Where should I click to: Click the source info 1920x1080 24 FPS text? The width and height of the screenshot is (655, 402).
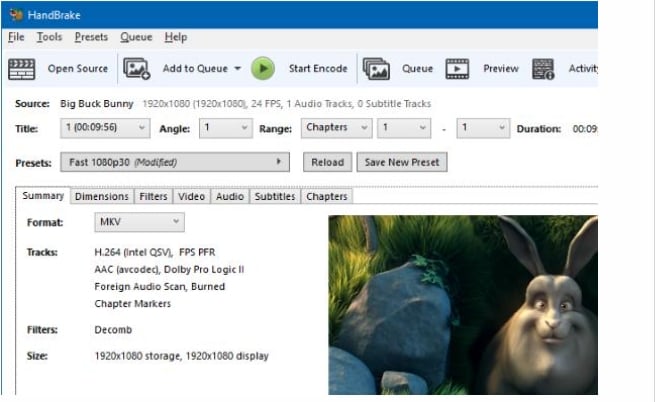pyautogui.click(x=287, y=104)
